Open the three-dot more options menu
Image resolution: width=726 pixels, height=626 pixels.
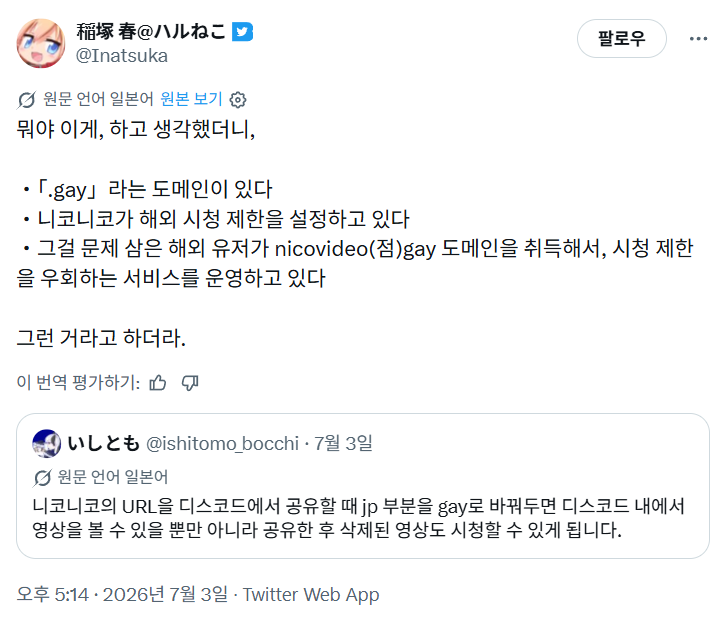698,38
